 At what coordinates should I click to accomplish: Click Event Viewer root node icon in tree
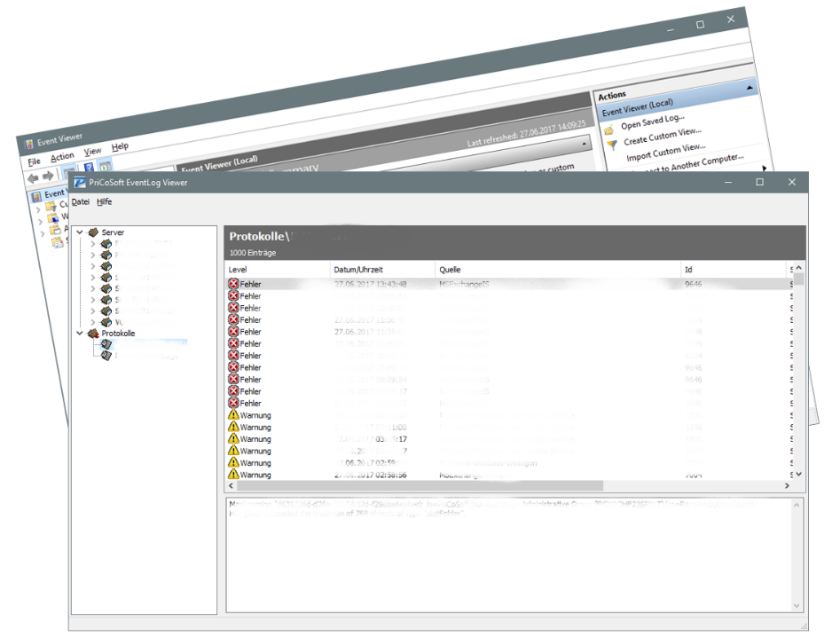tap(36, 197)
